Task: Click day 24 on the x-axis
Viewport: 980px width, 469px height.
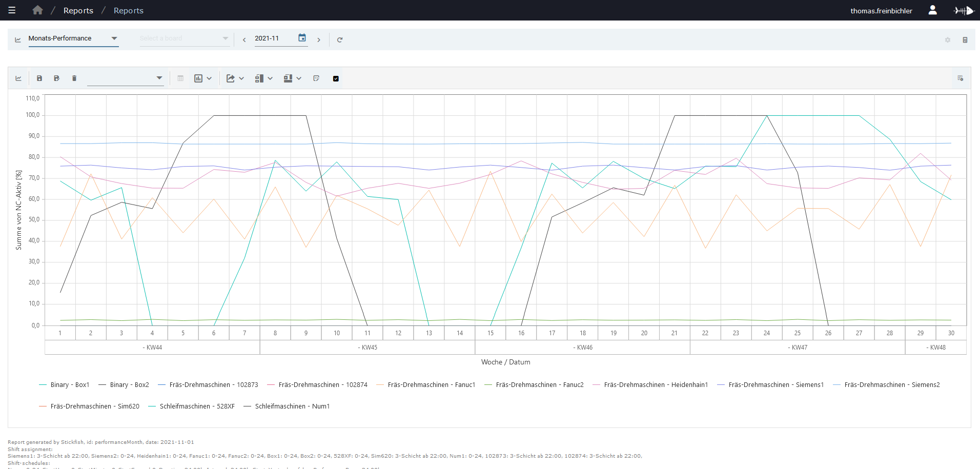Action: [767, 333]
